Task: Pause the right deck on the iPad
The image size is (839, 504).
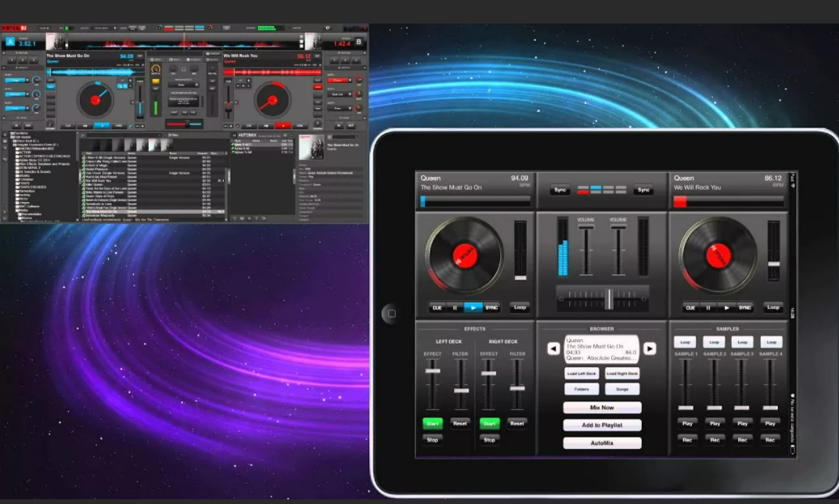Action: (x=708, y=308)
